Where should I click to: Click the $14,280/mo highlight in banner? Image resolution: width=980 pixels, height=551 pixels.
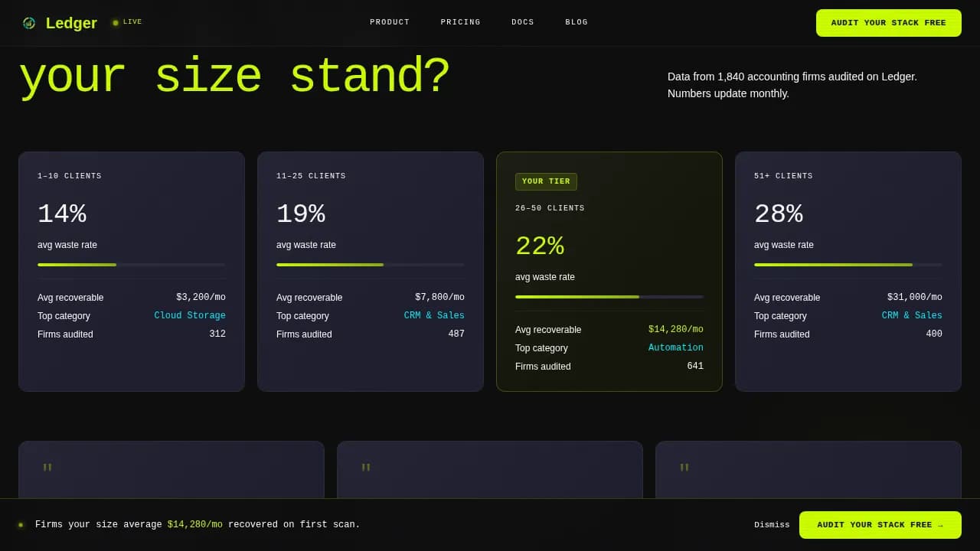click(x=195, y=525)
